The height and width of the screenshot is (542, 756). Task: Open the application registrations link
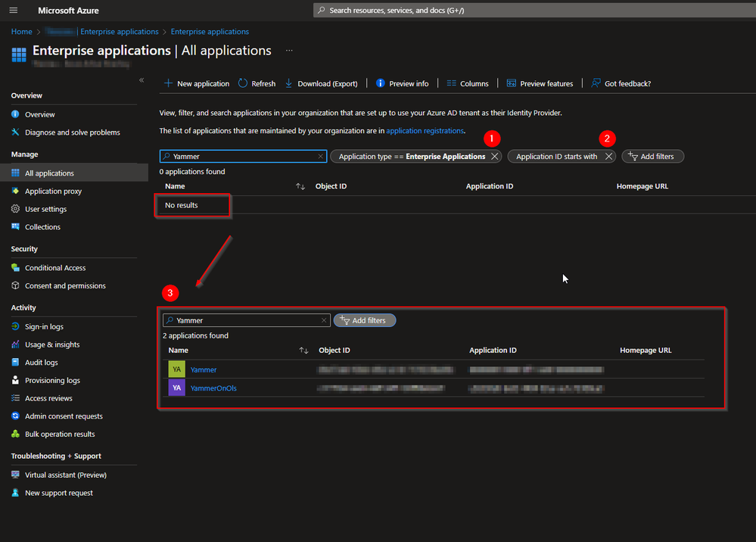(x=425, y=131)
